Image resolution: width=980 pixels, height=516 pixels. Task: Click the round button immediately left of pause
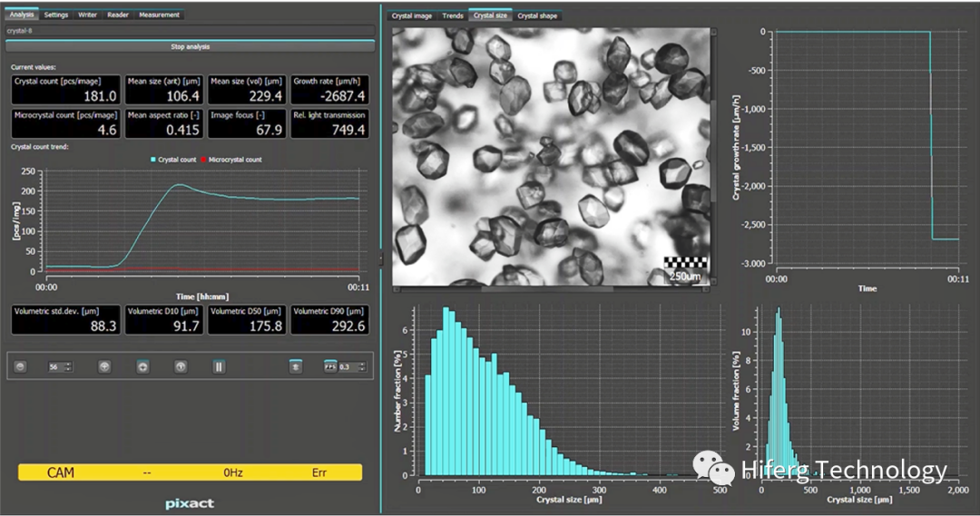point(181,366)
